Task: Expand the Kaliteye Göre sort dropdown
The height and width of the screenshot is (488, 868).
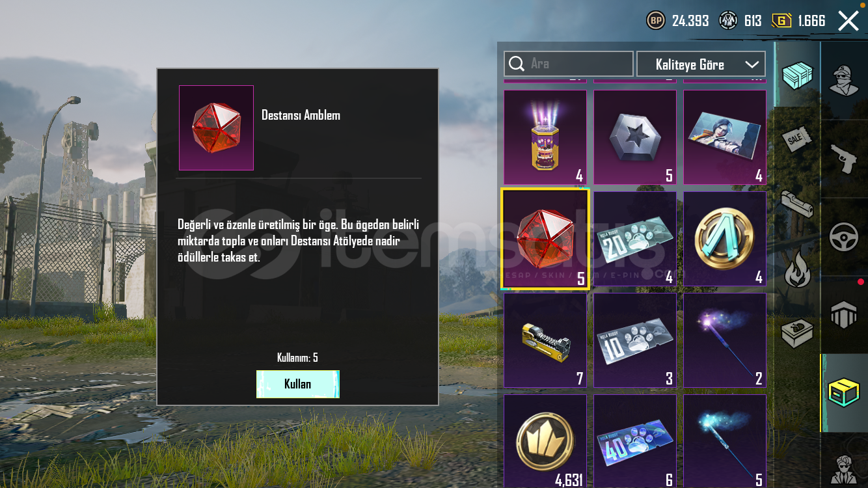Action: pyautogui.click(x=701, y=64)
